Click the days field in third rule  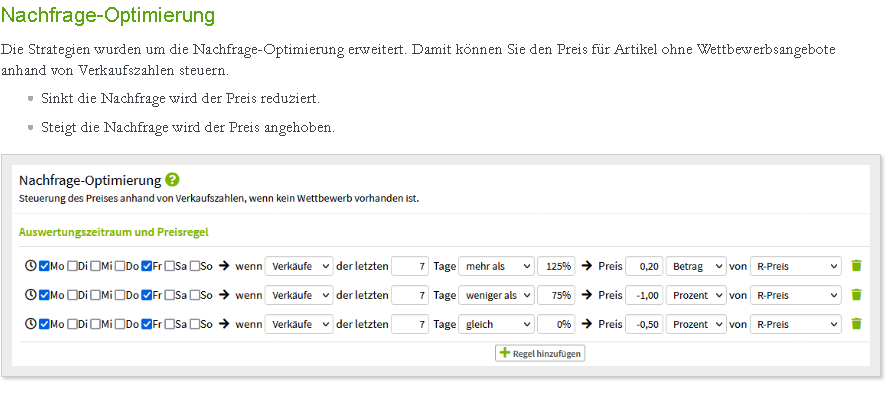point(410,324)
